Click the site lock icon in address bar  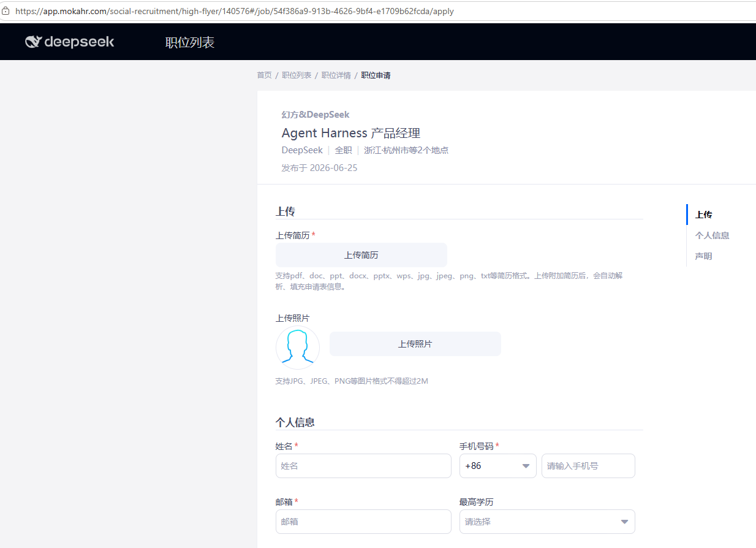click(6, 11)
